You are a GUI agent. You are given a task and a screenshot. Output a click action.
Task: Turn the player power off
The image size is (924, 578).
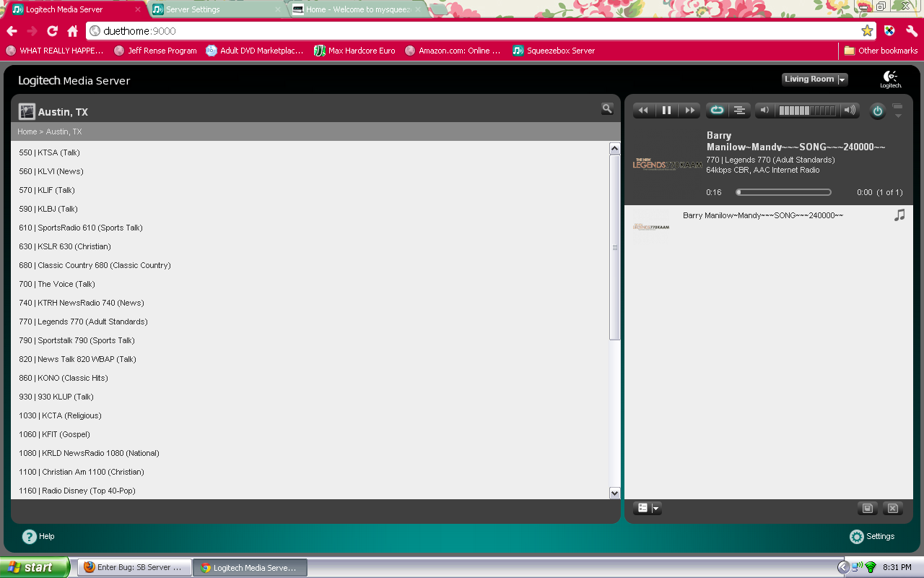pos(877,111)
